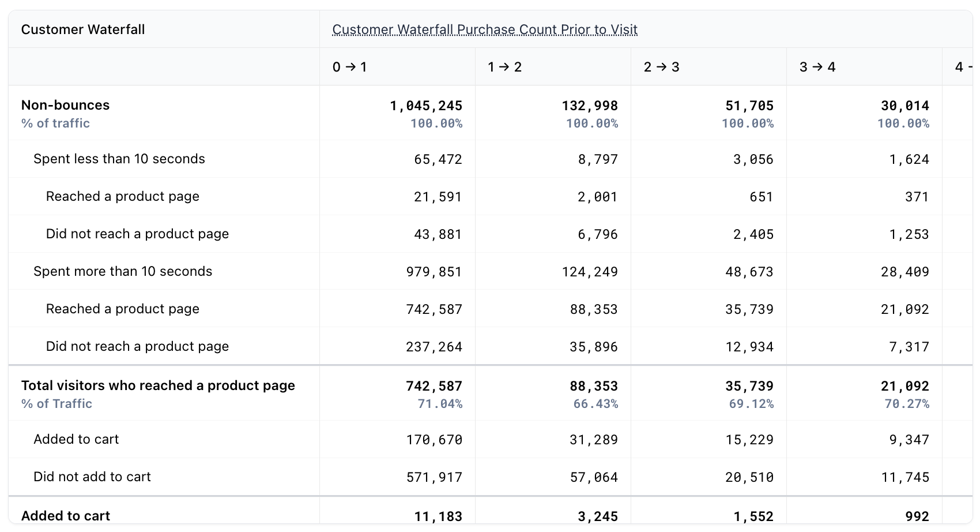
Task: Click the 2 → 3 column header
Action: (661, 67)
